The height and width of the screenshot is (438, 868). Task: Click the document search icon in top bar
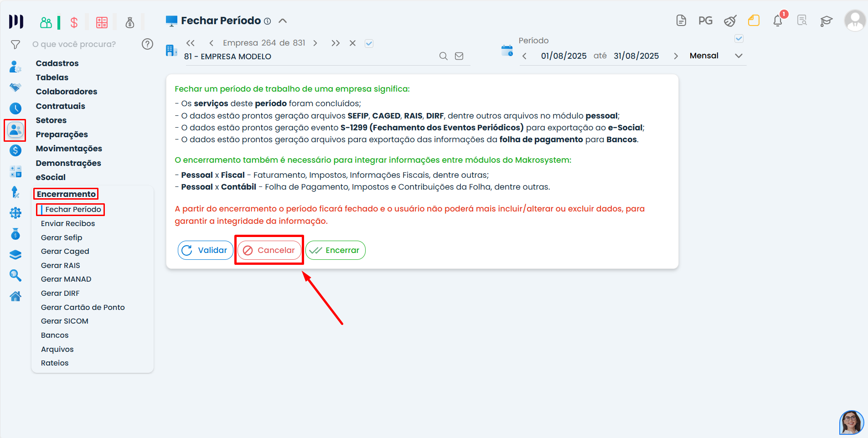[802, 21]
